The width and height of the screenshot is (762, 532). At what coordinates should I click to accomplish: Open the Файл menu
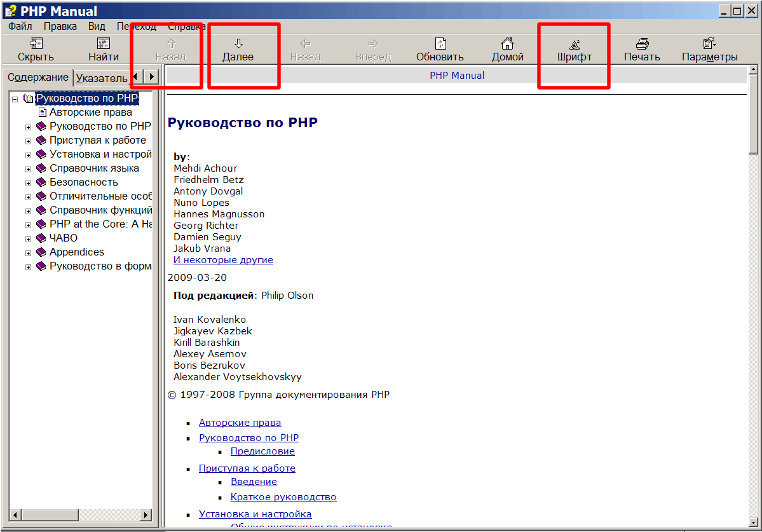pos(20,26)
